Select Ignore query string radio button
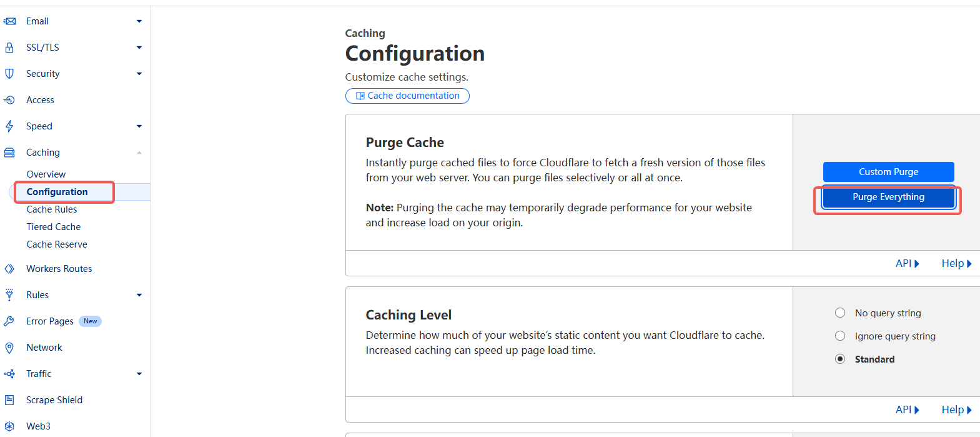 click(840, 336)
